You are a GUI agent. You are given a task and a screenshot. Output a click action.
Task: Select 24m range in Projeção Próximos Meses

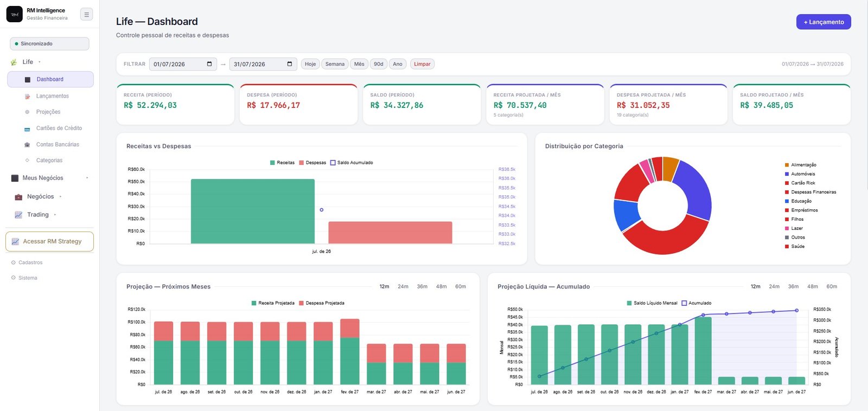coord(403,287)
